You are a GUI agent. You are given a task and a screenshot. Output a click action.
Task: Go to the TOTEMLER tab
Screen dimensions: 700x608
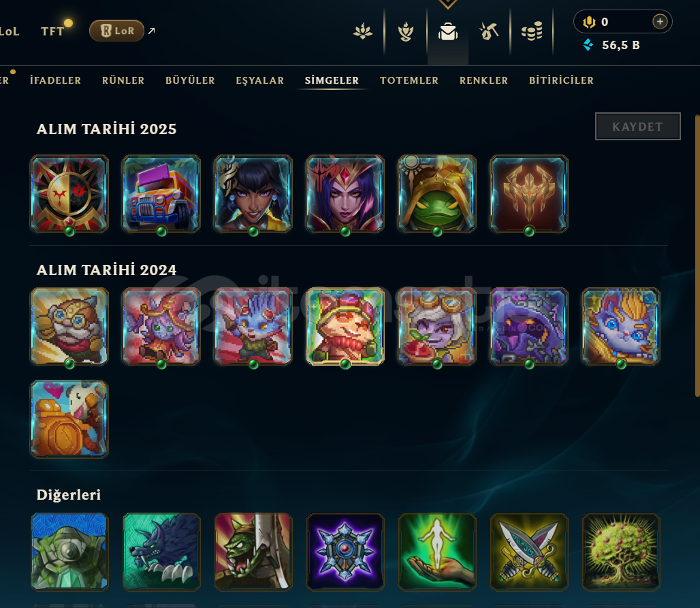[x=409, y=80]
